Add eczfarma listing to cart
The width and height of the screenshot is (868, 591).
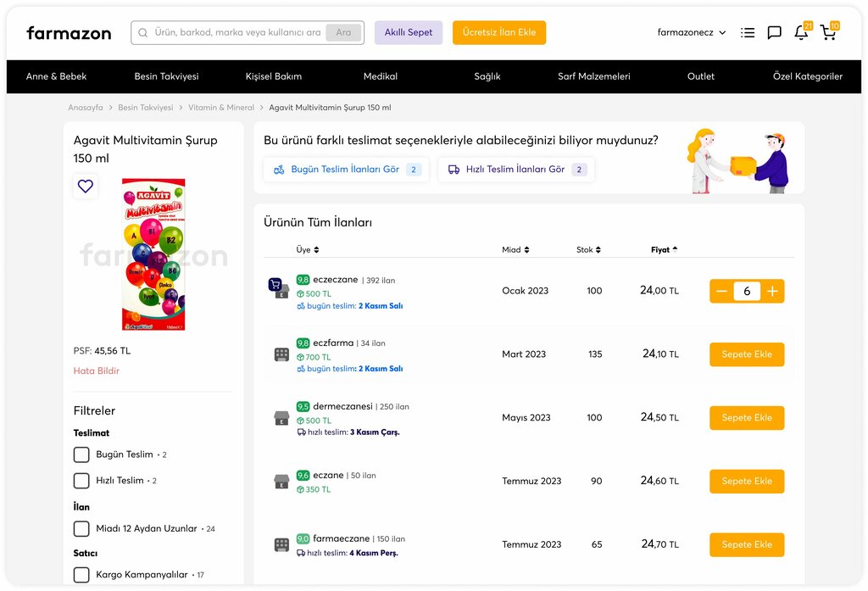pos(747,354)
